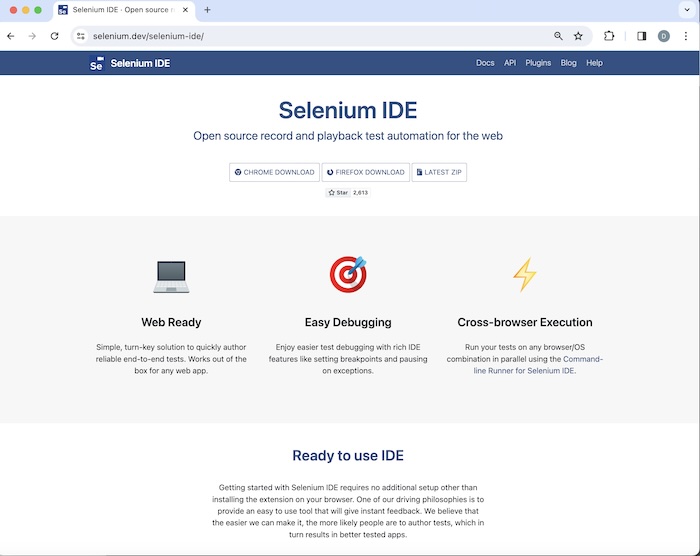Click the browser forward arrow
This screenshot has height=556, width=700.
pos(32,36)
